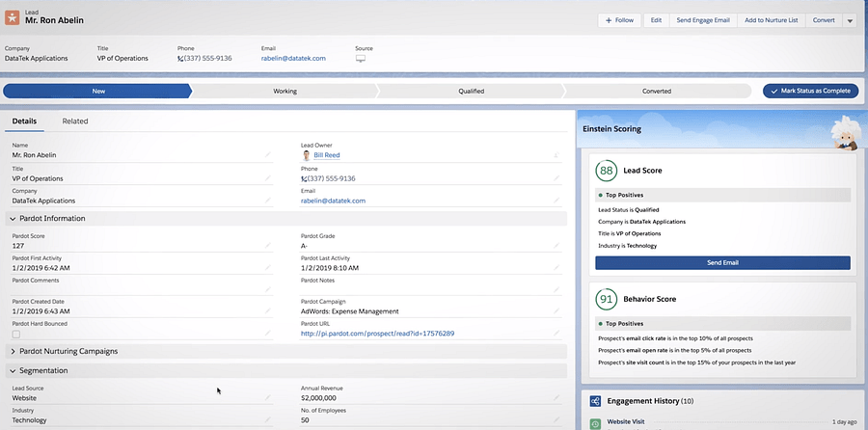Click the 'A-' Pardot Grade value

[304, 246]
